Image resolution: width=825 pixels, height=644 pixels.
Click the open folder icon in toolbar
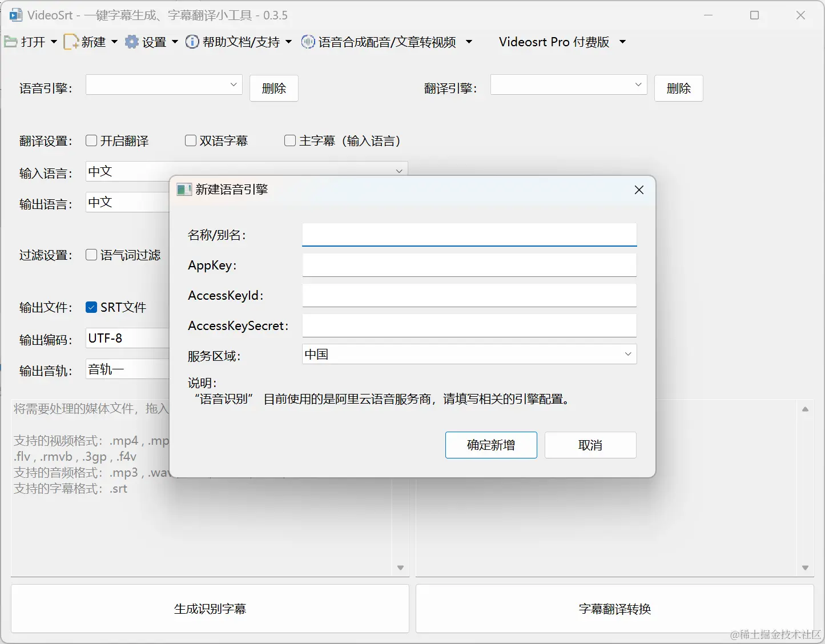click(10, 42)
